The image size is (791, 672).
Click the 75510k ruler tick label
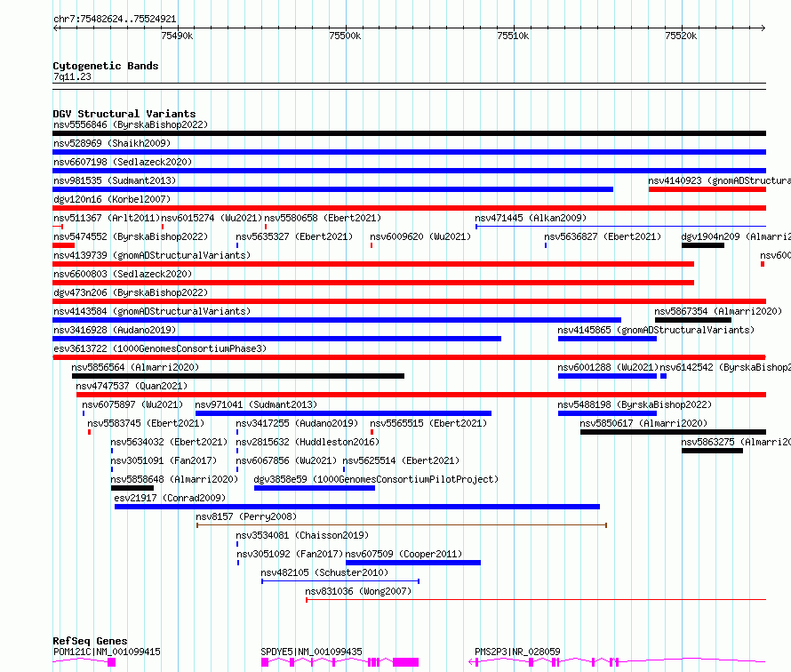pyautogui.click(x=513, y=36)
